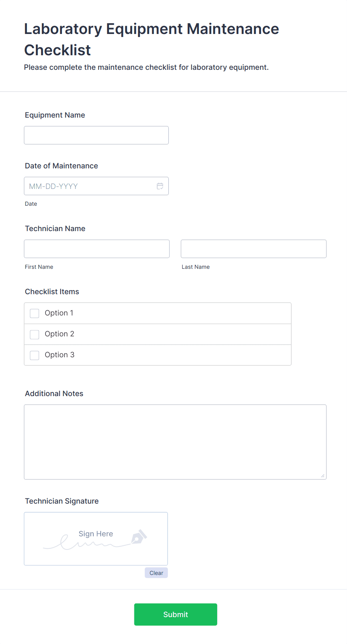347x644 pixels.
Task: Click the Option 1 label text
Action: [59, 313]
